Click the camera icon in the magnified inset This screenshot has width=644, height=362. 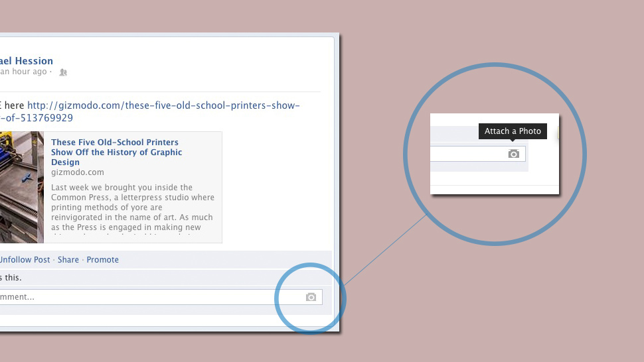[x=513, y=154]
